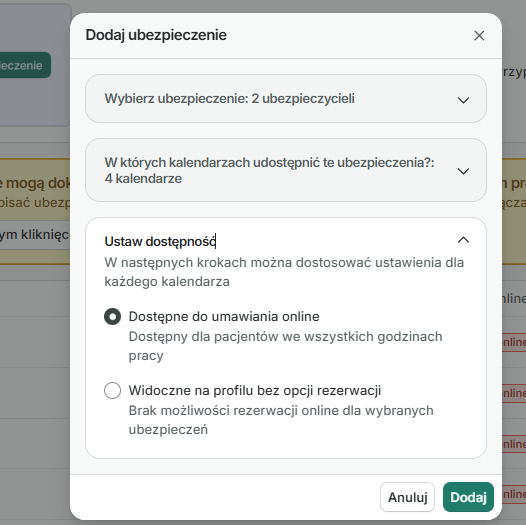
Task: Expand the Wybierz ubezpieczenie dropdown chevron
Action: pyautogui.click(x=463, y=100)
